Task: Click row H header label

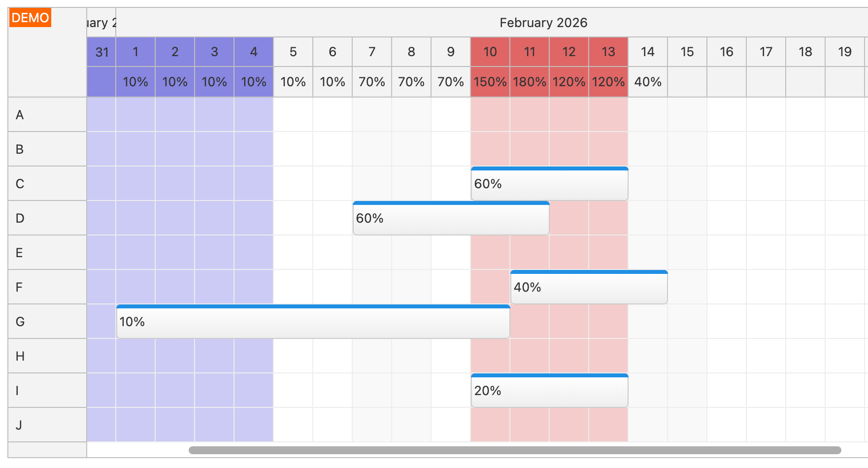Action: pos(20,356)
